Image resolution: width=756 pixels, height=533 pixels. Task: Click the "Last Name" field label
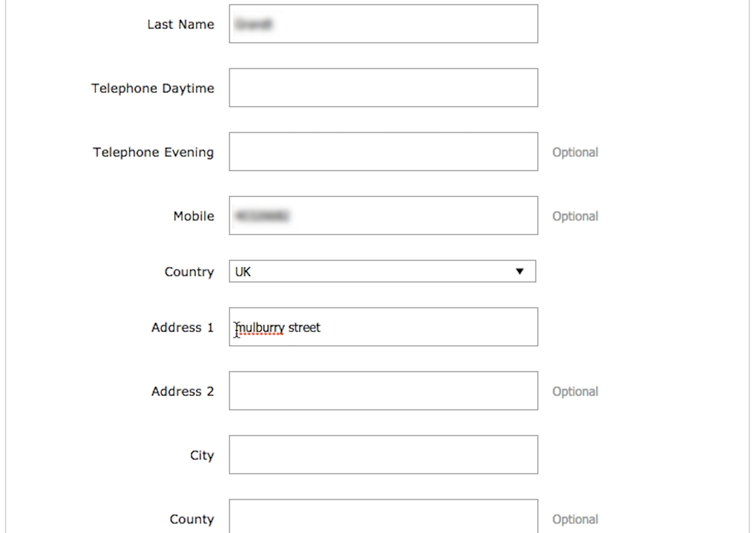[180, 24]
